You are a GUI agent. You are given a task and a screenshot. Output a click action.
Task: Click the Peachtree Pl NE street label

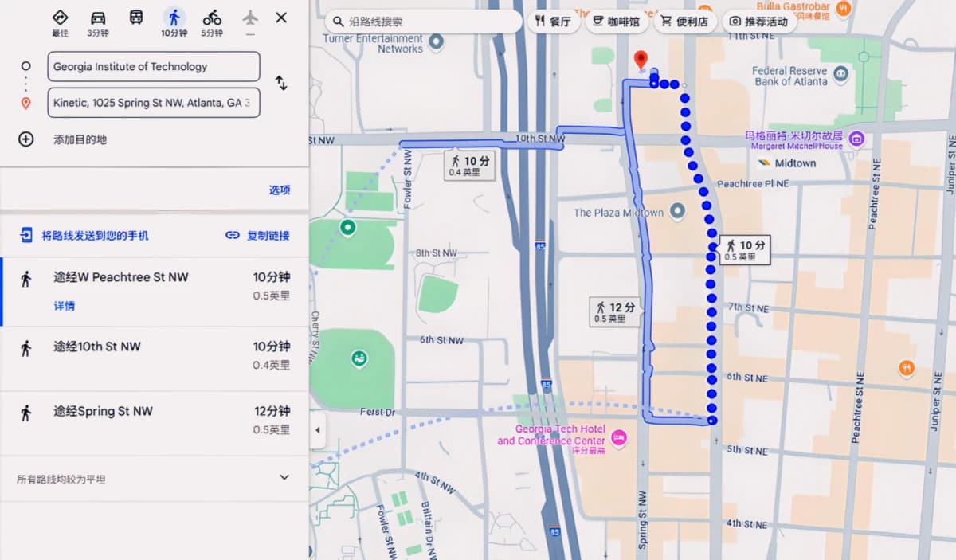pos(753,183)
